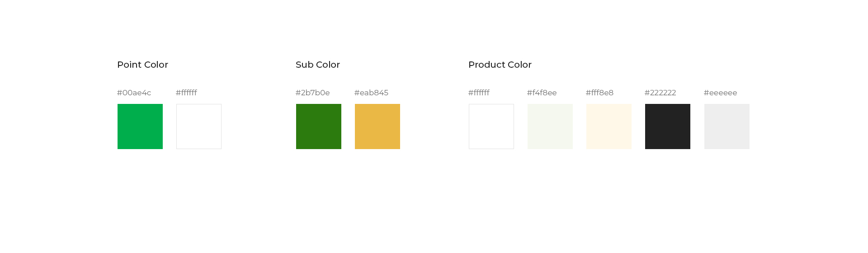Click the Sub Color heading

[318, 65]
